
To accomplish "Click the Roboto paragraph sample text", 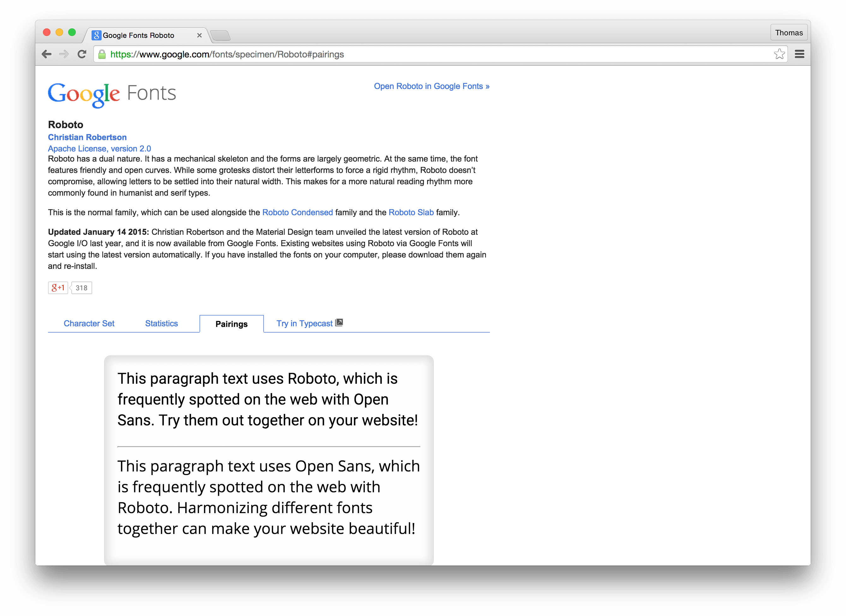I will 268,399.
